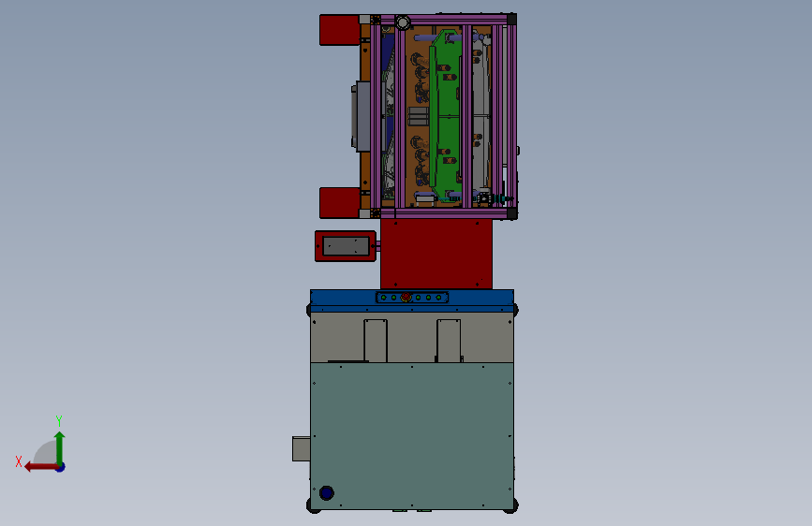Select the large green-gray lower cabinet panel

pos(412,436)
